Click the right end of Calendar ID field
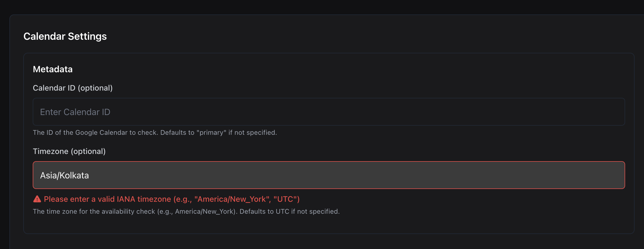Screen dimensions: 644x249 click(610, 112)
